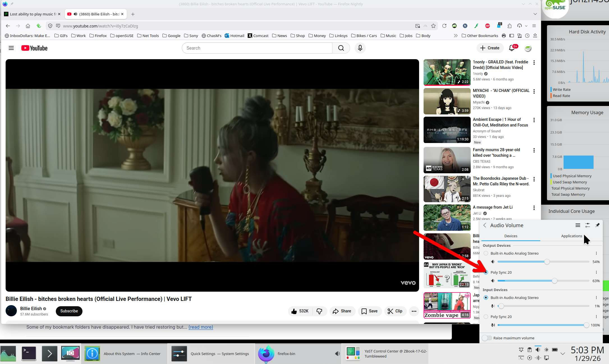The height and width of the screenshot is (364, 609).
Task: Open the Firefox list all tabs dropdown
Action: tap(535, 14)
